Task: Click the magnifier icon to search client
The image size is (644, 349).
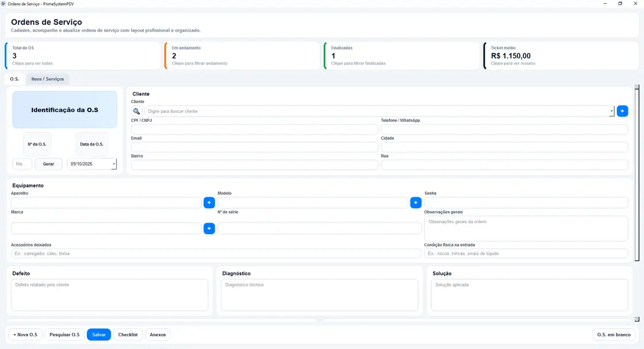Action: (x=136, y=112)
